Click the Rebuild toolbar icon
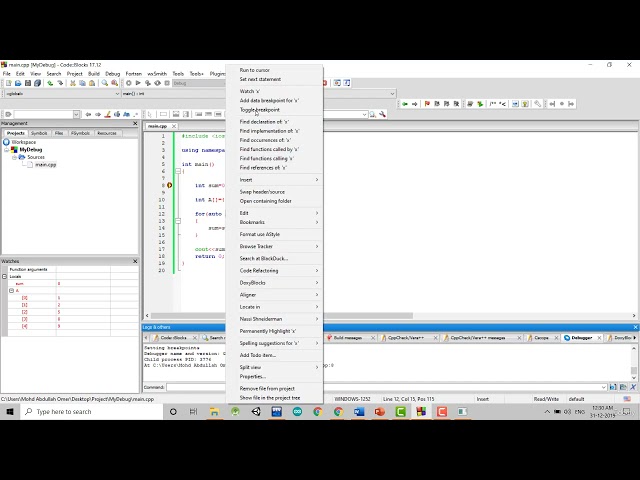The image size is (640, 480). coord(158,83)
